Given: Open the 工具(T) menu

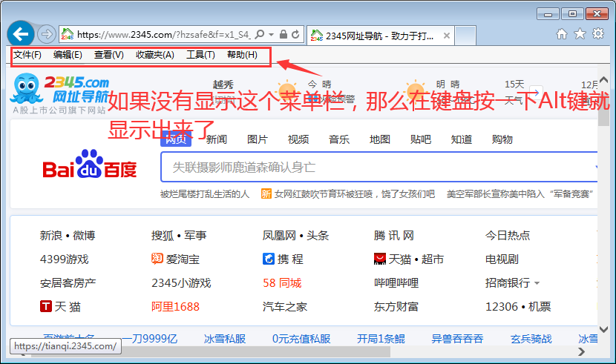Looking at the screenshot, I should [x=200, y=55].
